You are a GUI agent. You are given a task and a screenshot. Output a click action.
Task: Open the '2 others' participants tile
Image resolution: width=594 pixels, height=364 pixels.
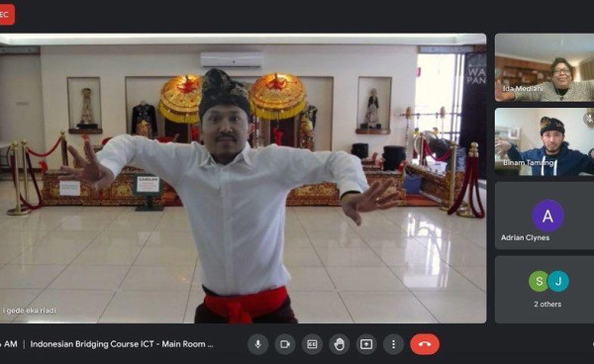[x=544, y=290]
